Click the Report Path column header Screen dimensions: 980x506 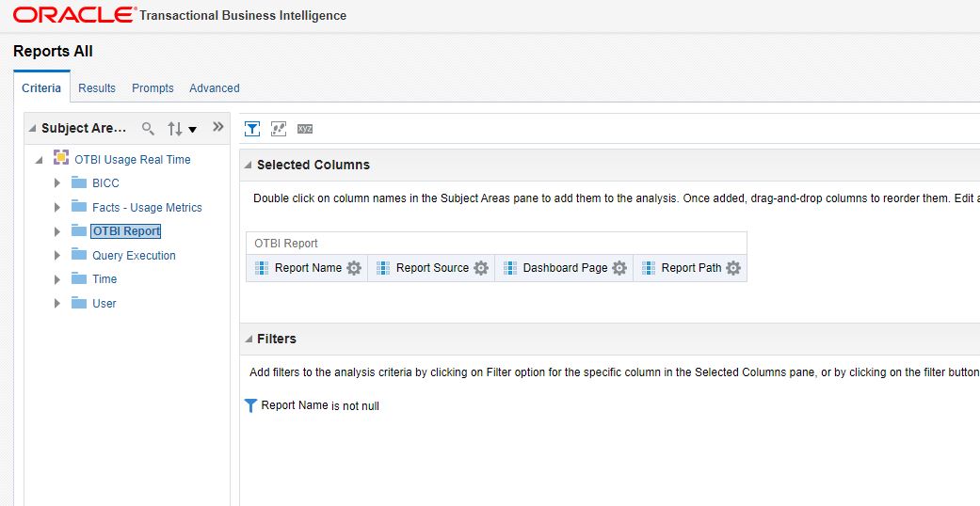pyautogui.click(x=691, y=268)
